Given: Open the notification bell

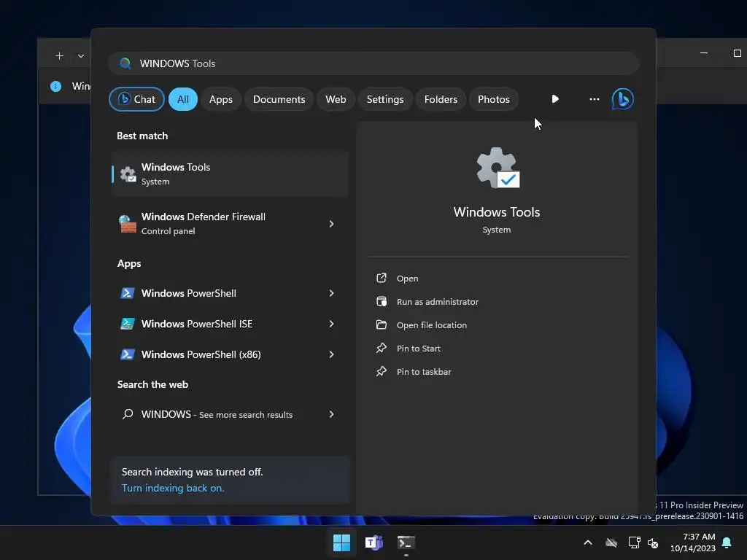Looking at the screenshot, I should [727, 542].
